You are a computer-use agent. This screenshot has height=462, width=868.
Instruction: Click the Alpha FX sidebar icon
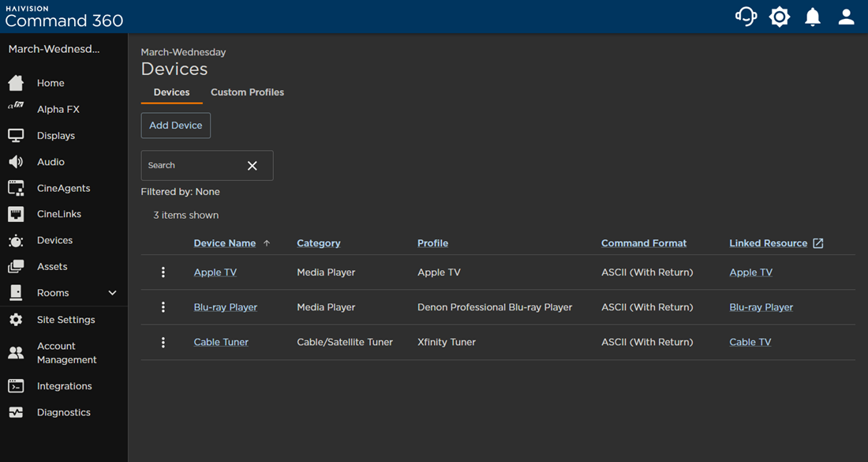tap(16, 105)
